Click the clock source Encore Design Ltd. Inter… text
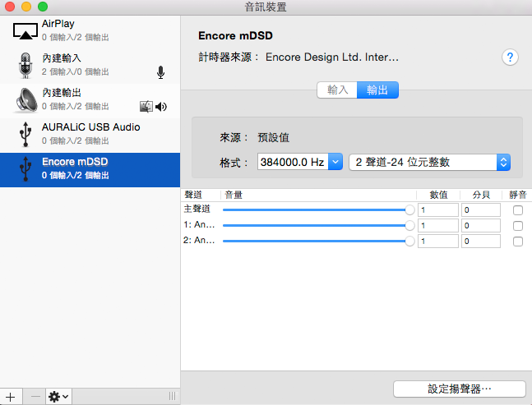This screenshot has height=405, width=532. (x=332, y=58)
